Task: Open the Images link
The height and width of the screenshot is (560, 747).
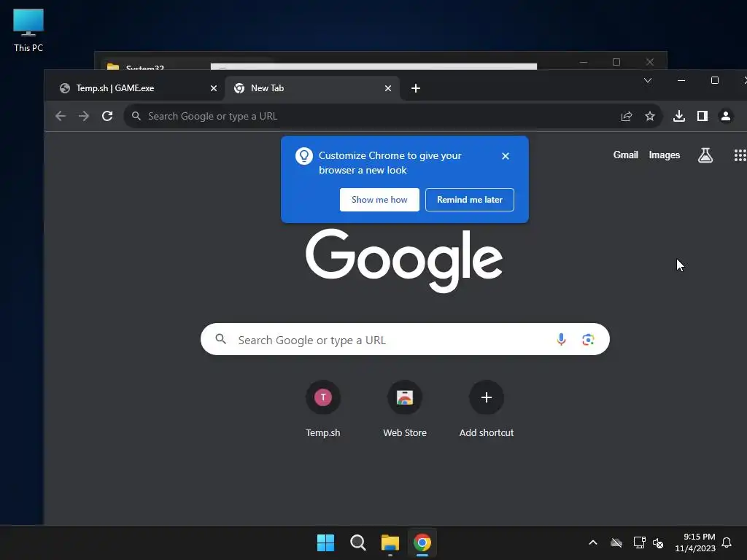Action: [664, 155]
